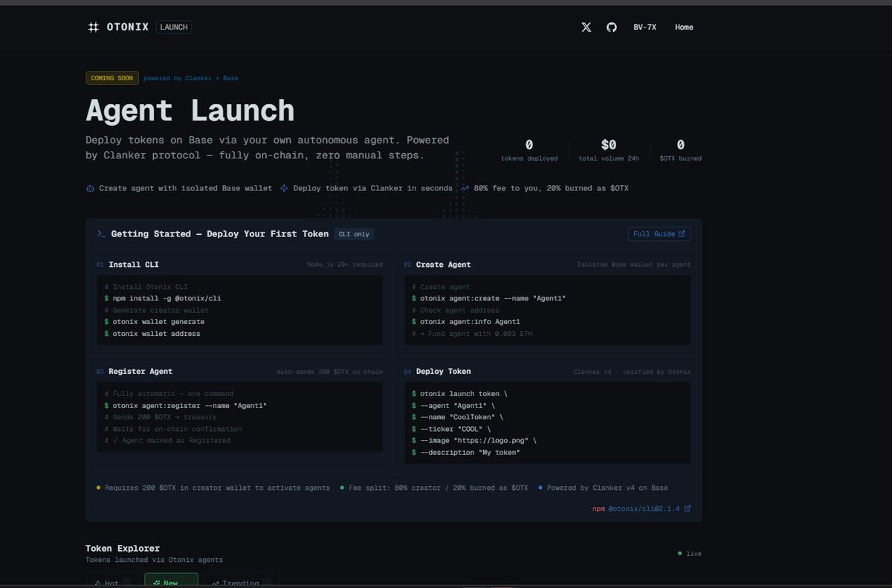Select the New token tab
This screenshot has width=892, height=588.
[171, 581]
